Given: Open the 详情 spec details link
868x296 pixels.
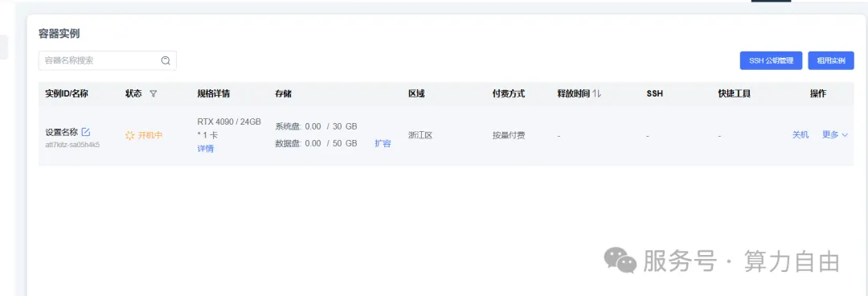Looking at the screenshot, I should click(x=206, y=149).
